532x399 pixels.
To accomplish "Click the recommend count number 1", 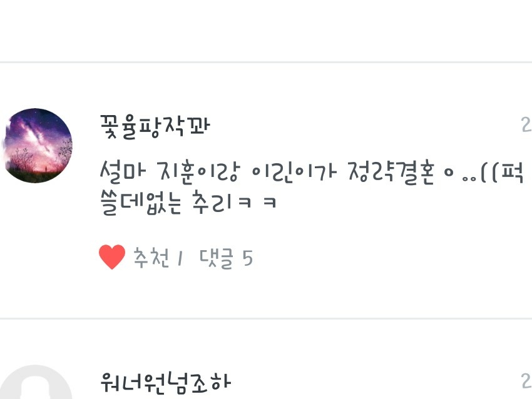I will point(180,259).
